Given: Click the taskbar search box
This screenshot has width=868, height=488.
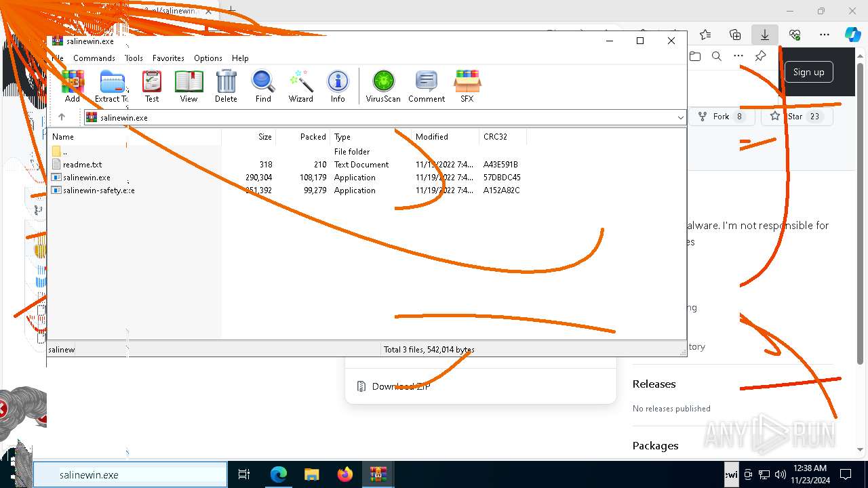Looking at the screenshot, I should pos(130,475).
